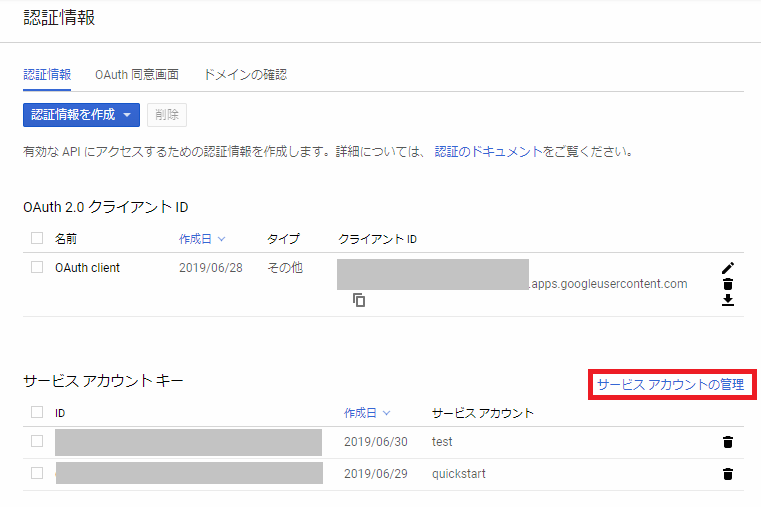Open the 認証情報を作成 dropdown

(x=82, y=115)
